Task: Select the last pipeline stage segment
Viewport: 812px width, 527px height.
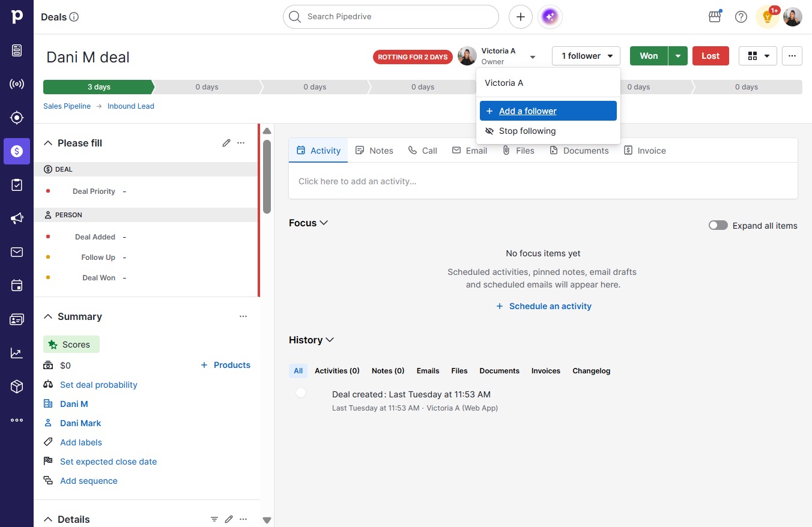Action: point(747,87)
